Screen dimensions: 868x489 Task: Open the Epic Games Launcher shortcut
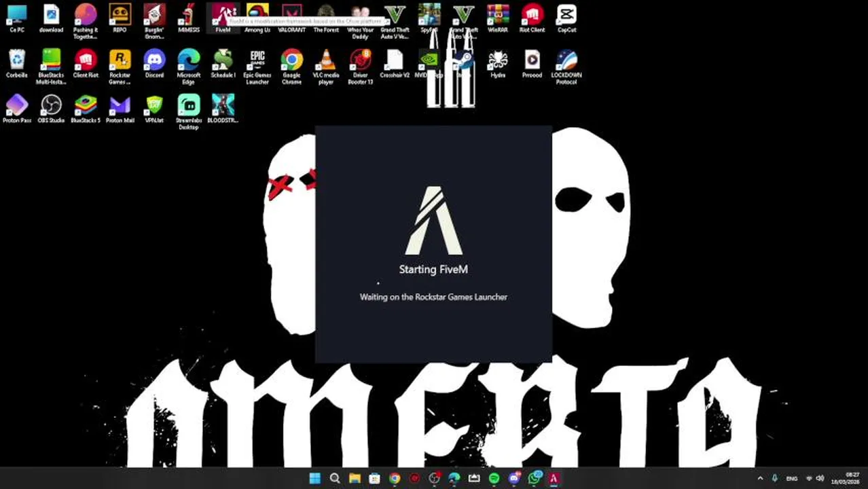click(257, 67)
